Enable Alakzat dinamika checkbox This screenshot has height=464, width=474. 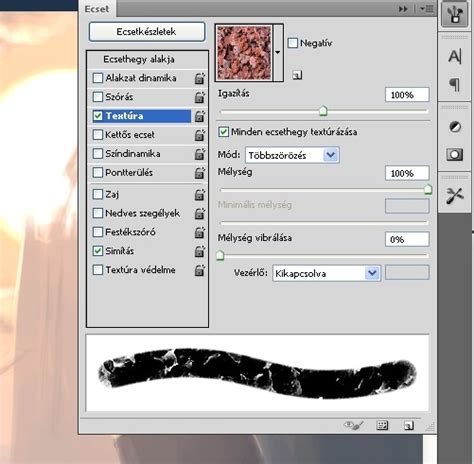[98, 78]
